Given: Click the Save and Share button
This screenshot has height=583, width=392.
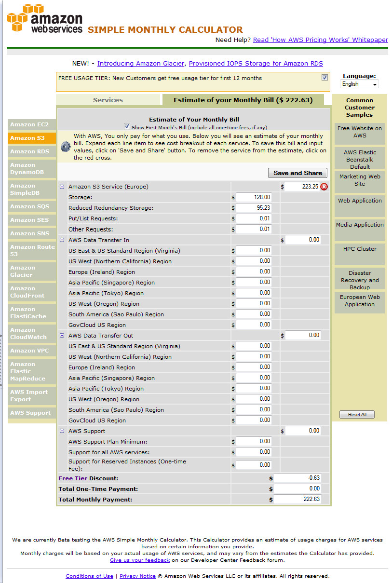Looking at the screenshot, I should tap(297, 173).
